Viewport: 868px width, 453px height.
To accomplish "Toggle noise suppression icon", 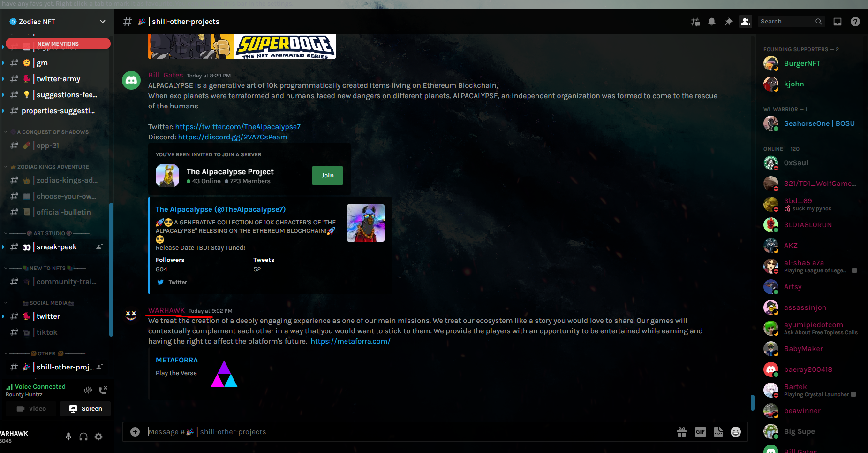I will point(88,390).
